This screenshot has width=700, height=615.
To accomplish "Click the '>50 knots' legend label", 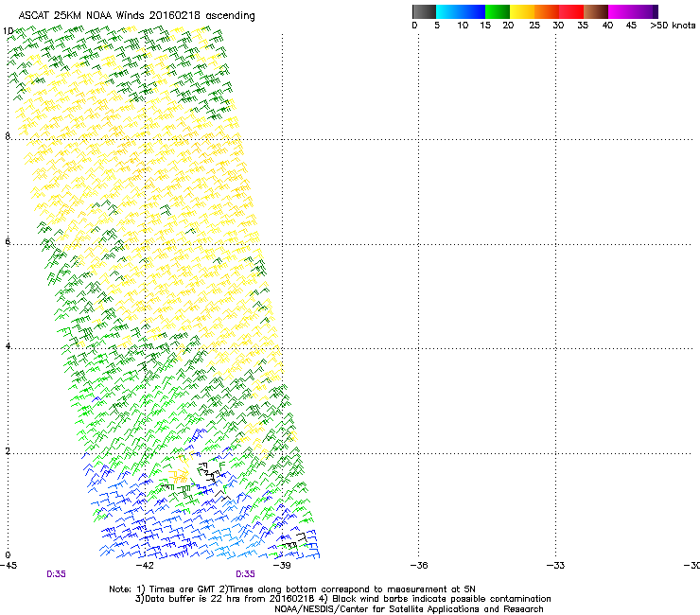I will coord(673,26).
